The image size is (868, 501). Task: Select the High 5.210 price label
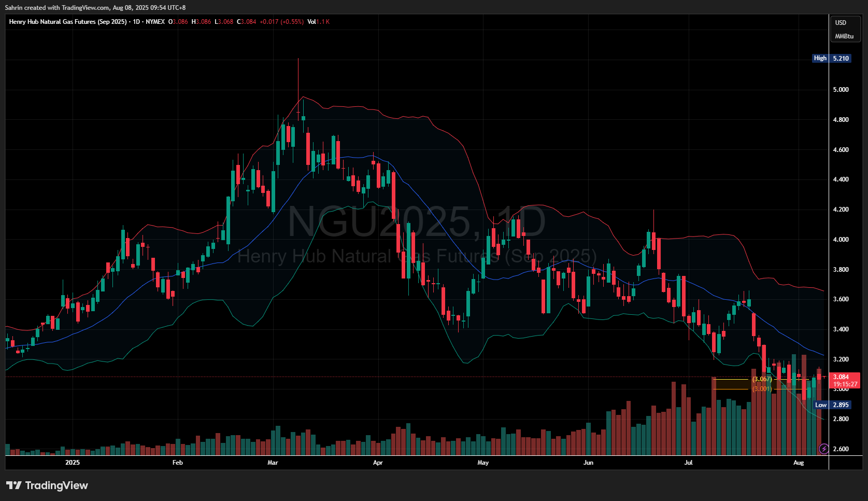tap(832, 59)
